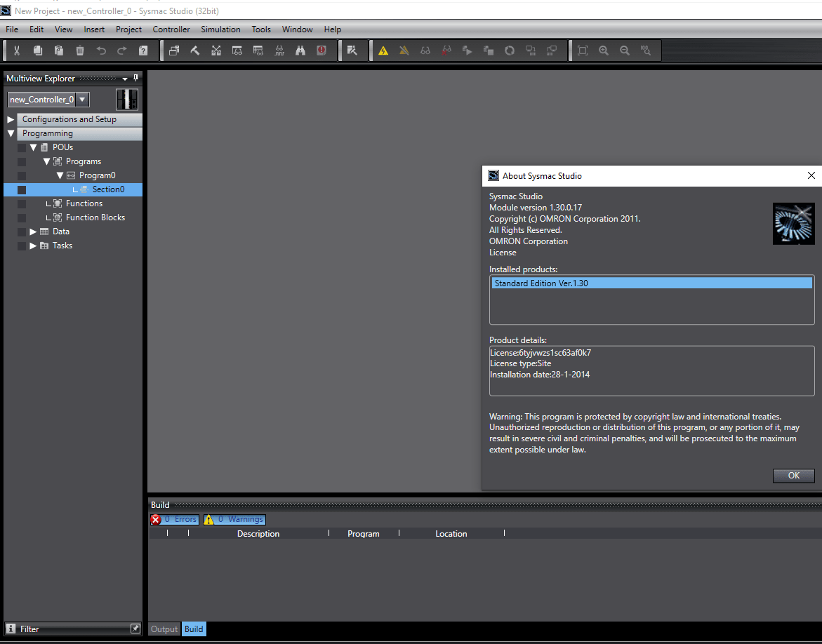Screen dimensions: 822x644
Task: Select the Zoom In magnifier icon
Action: [x=604, y=50]
